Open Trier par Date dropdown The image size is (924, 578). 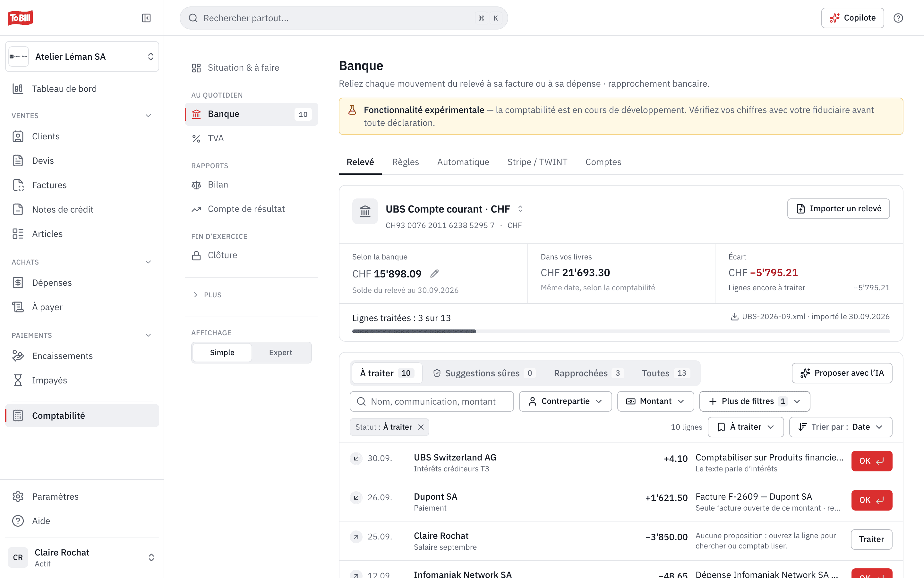tap(841, 427)
